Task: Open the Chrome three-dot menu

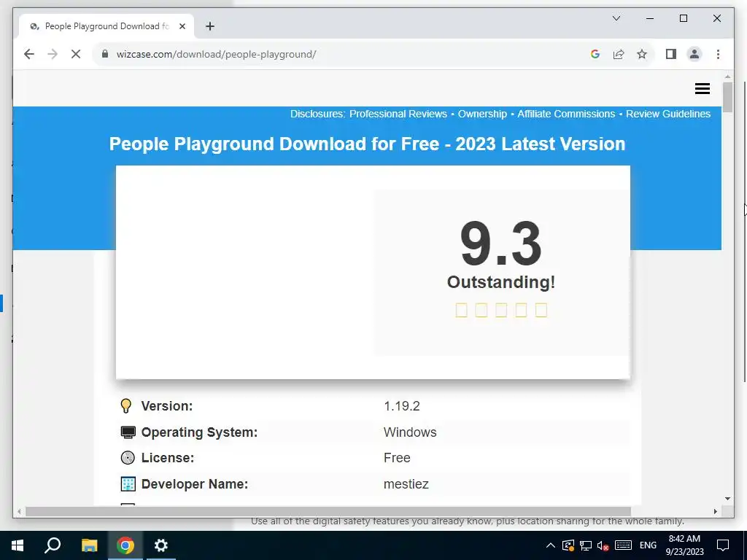Action: (x=718, y=54)
